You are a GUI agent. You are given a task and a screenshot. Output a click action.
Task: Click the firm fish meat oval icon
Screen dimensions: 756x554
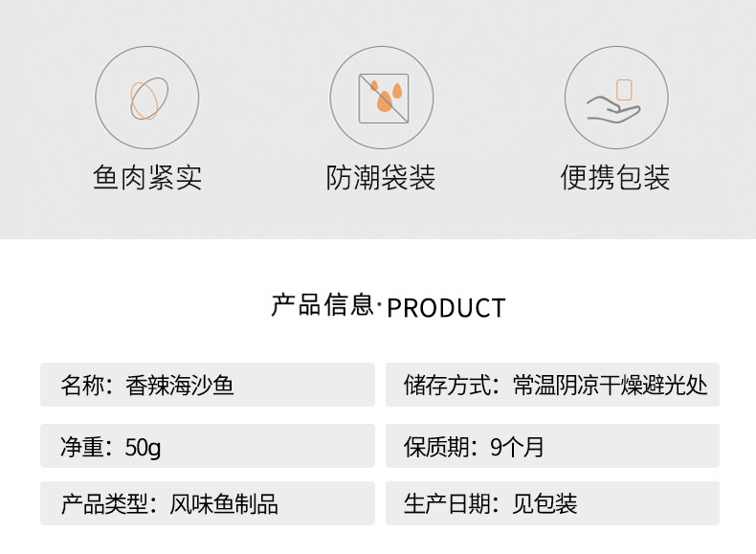pyautogui.click(x=146, y=98)
